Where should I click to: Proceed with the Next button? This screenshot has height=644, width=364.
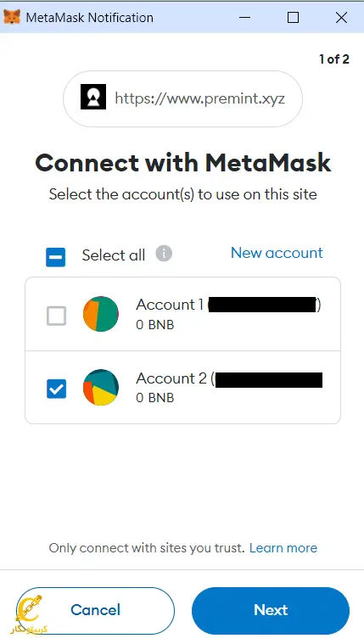pyautogui.click(x=271, y=610)
